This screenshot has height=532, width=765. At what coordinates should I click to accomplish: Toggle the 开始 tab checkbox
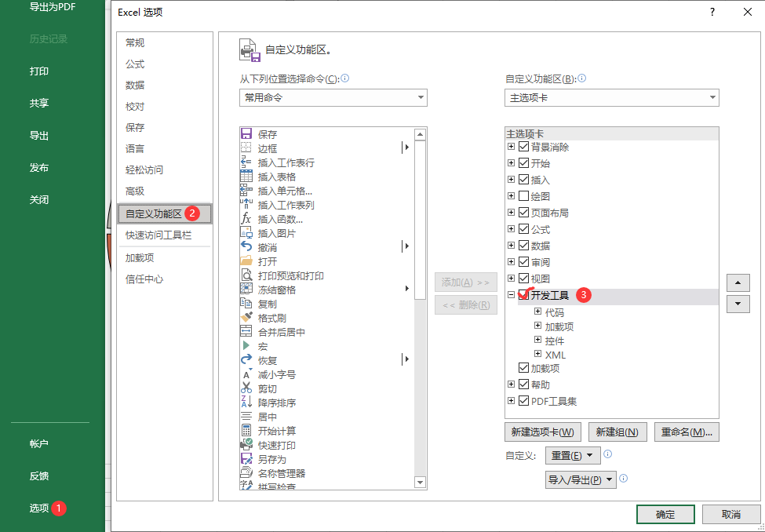tap(523, 163)
